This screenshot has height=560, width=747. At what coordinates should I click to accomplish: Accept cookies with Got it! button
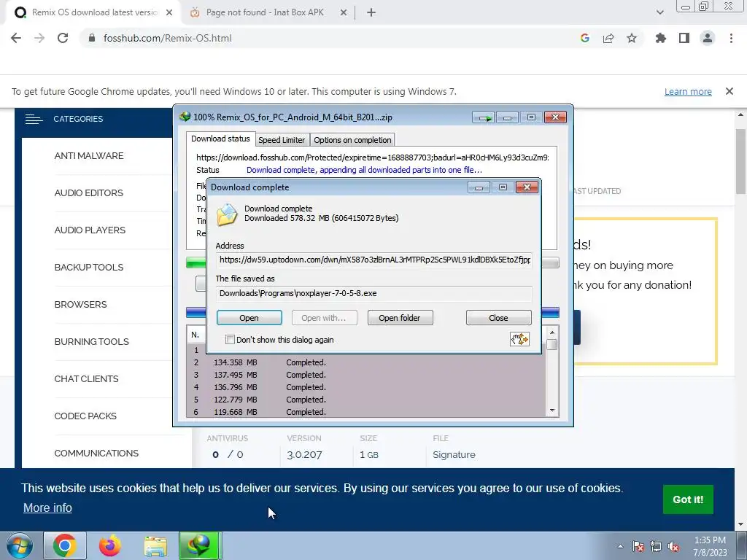(x=688, y=499)
